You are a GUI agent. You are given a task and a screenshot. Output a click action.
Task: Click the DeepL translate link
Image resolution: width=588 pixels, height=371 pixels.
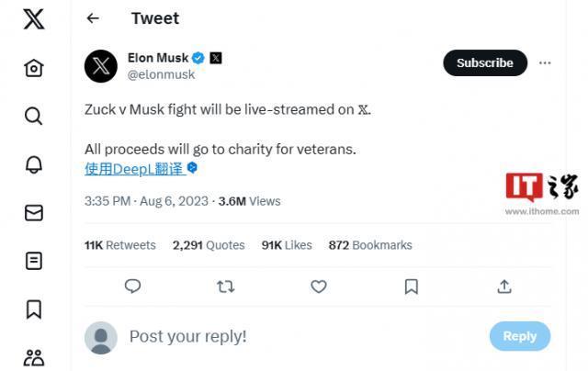coord(134,169)
